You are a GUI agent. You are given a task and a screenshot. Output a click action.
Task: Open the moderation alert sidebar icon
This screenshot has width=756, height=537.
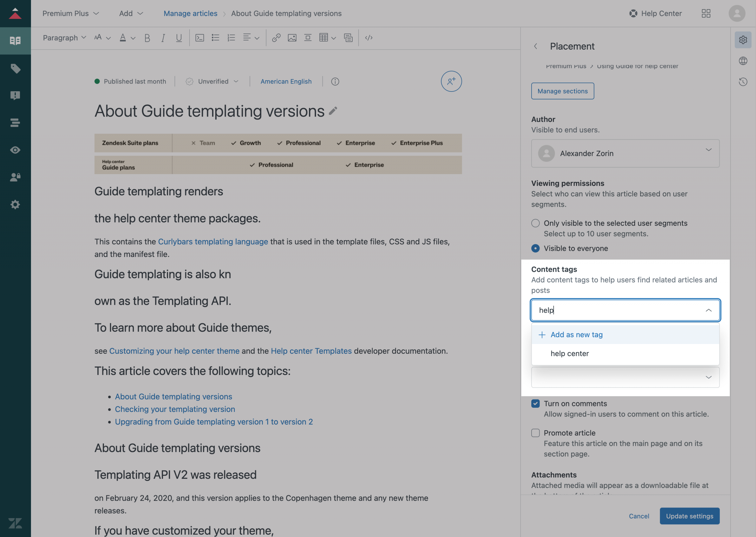click(x=15, y=96)
